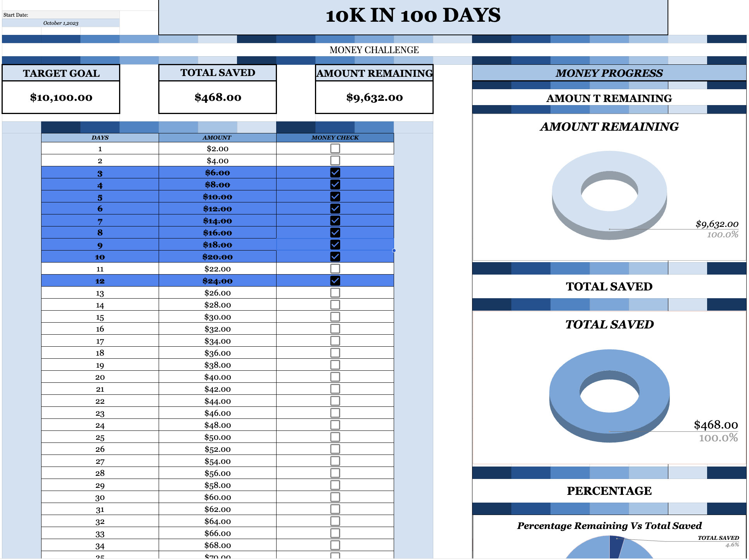Screen dimensions: 749x560
Task: Check the Money Check box for day 20
Action: (334, 377)
